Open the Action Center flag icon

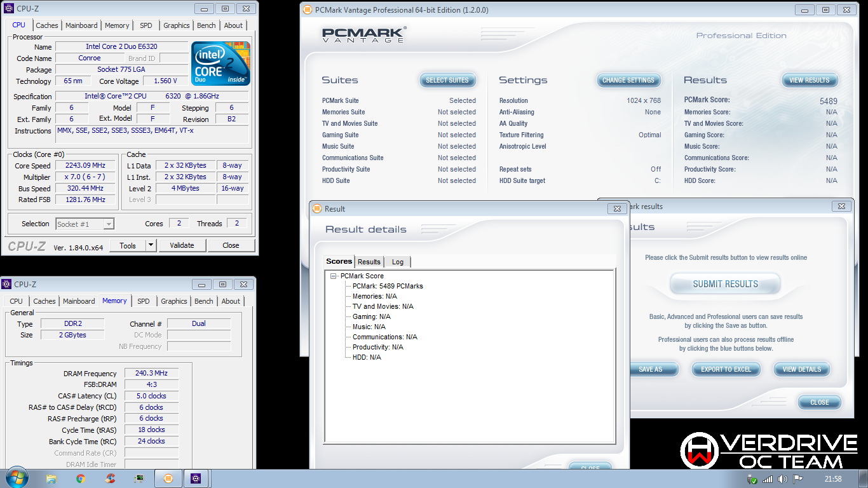pos(797,479)
